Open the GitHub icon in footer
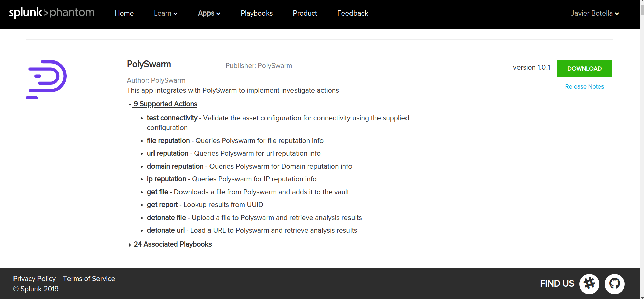The width and height of the screenshot is (644, 299). (x=615, y=284)
